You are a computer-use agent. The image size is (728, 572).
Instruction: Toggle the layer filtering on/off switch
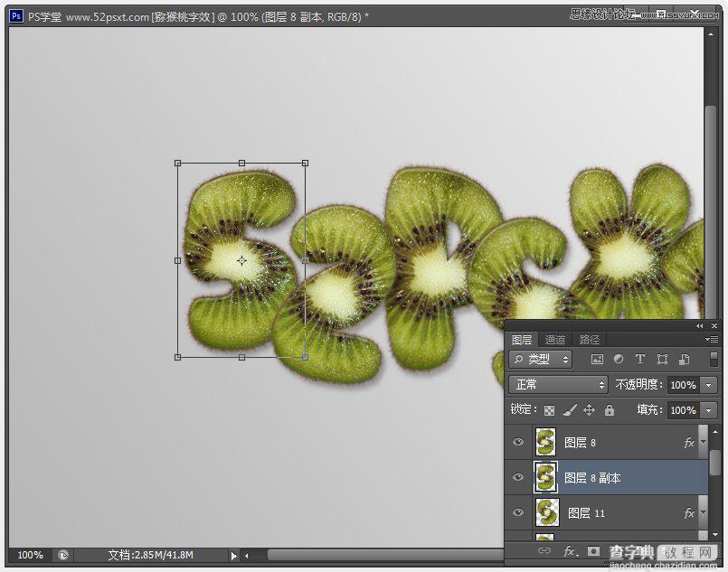pos(714,359)
